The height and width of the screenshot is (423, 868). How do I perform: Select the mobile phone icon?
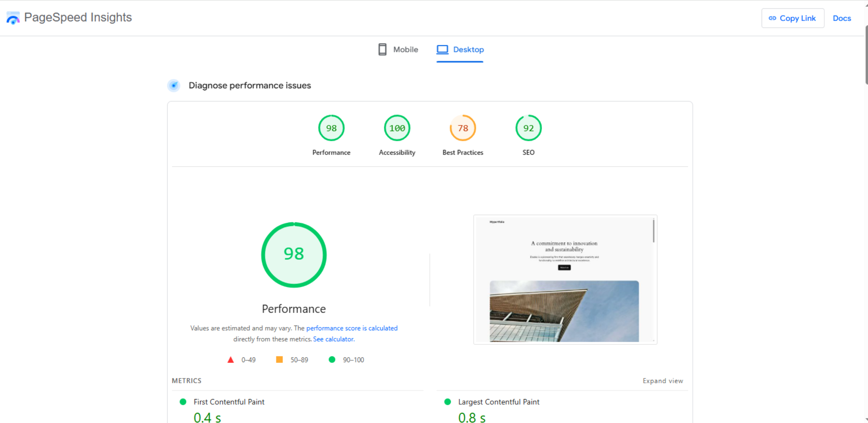pyautogui.click(x=382, y=49)
